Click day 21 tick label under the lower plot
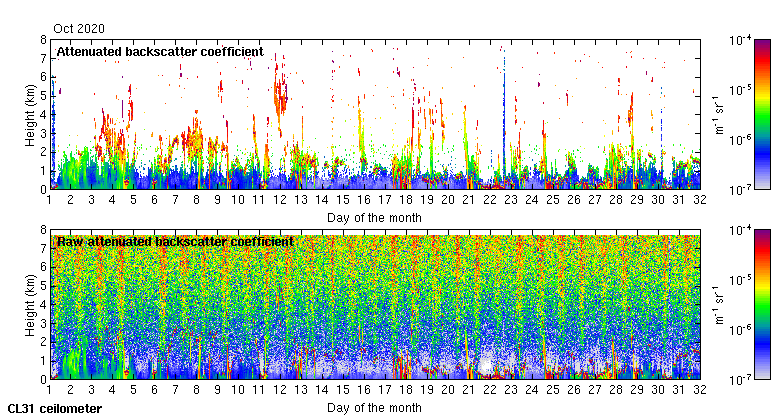The height and width of the screenshot is (420, 780). 469,390
